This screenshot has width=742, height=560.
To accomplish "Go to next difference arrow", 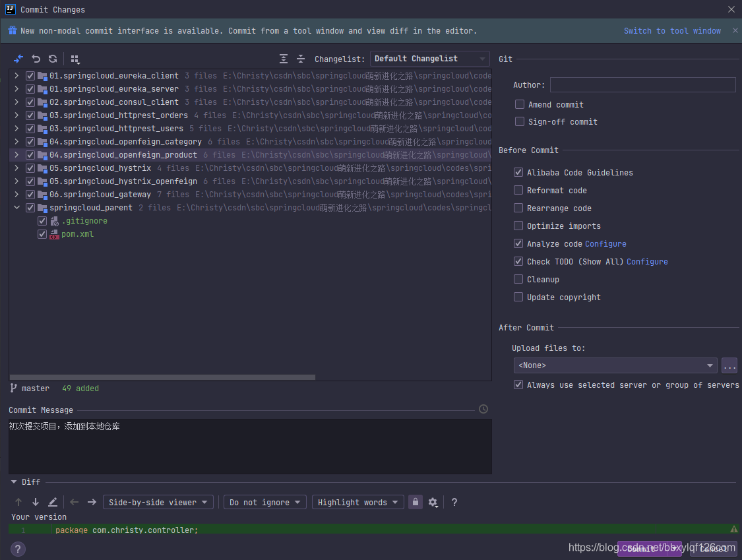I will (x=36, y=502).
